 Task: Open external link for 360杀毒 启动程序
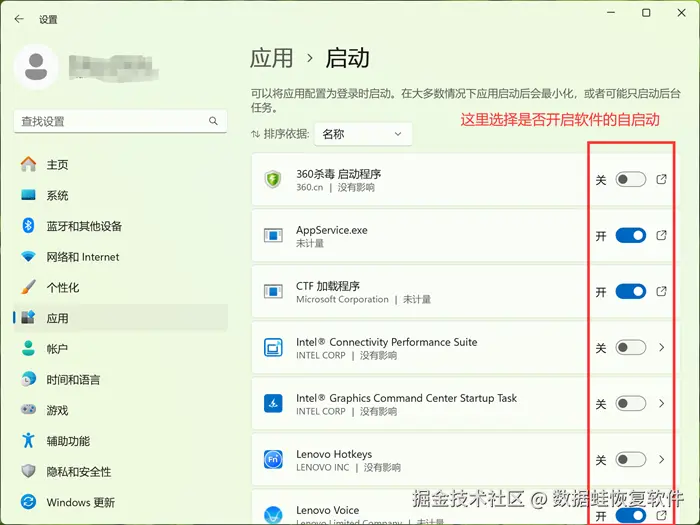pyautogui.click(x=661, y=179)
